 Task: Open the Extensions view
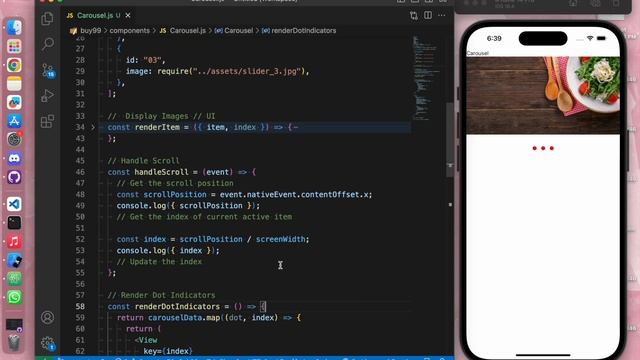click(47, 121)
